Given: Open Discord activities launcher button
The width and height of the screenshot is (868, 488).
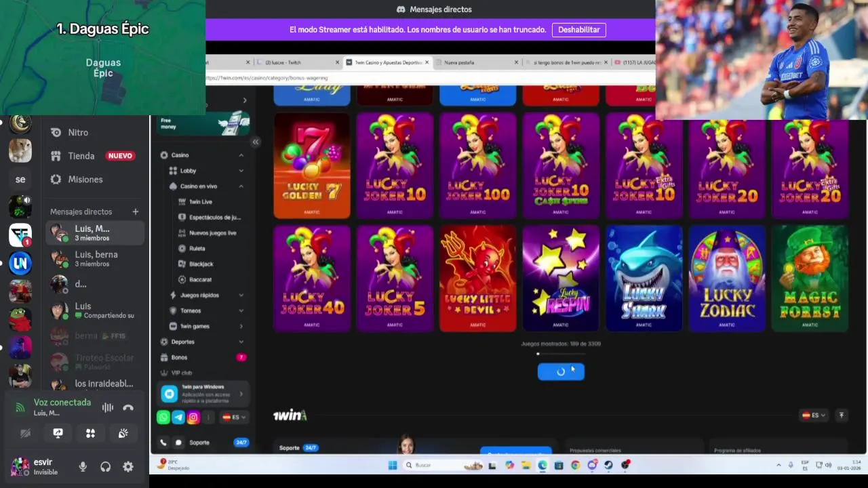Looking at the screenshot, I should 90,433.
